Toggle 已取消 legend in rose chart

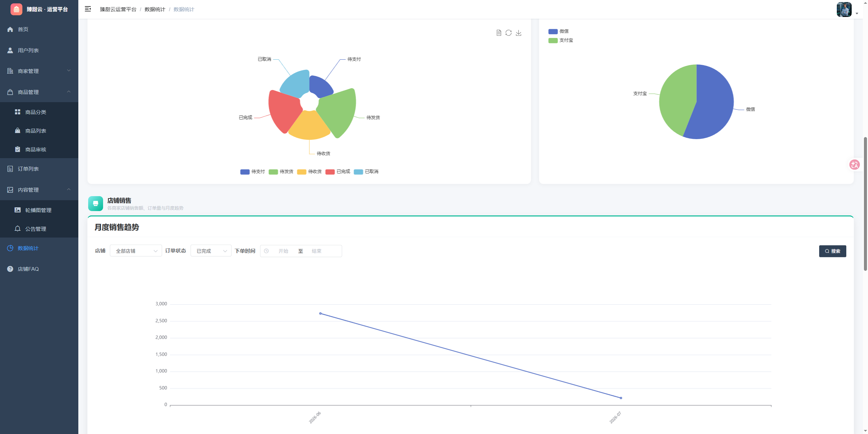tap(366, 172)
